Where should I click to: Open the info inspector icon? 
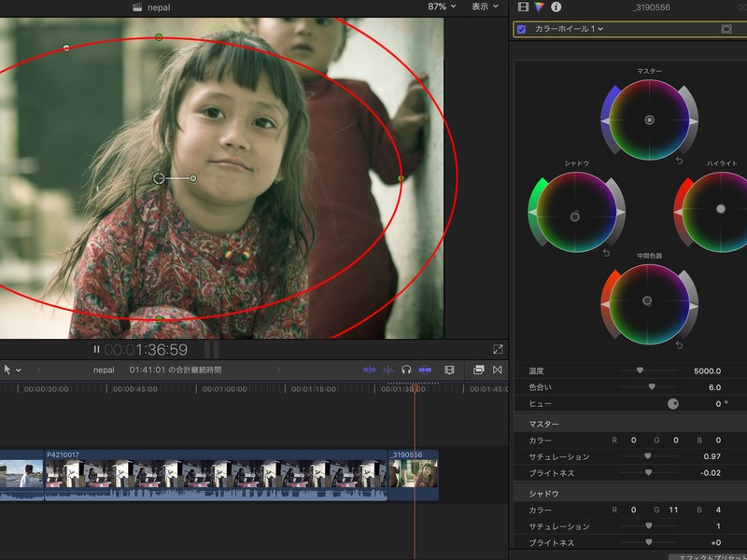tap(557, 7)
